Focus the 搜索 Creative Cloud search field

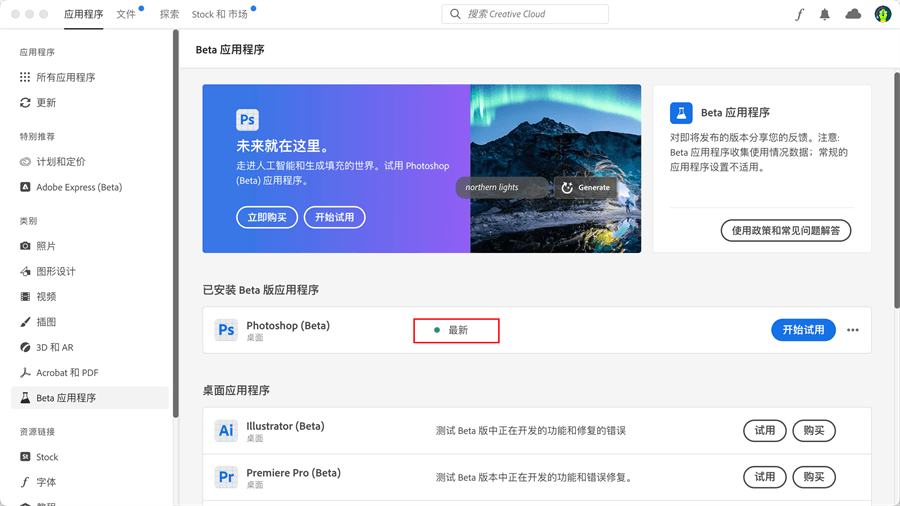[525, 14]
